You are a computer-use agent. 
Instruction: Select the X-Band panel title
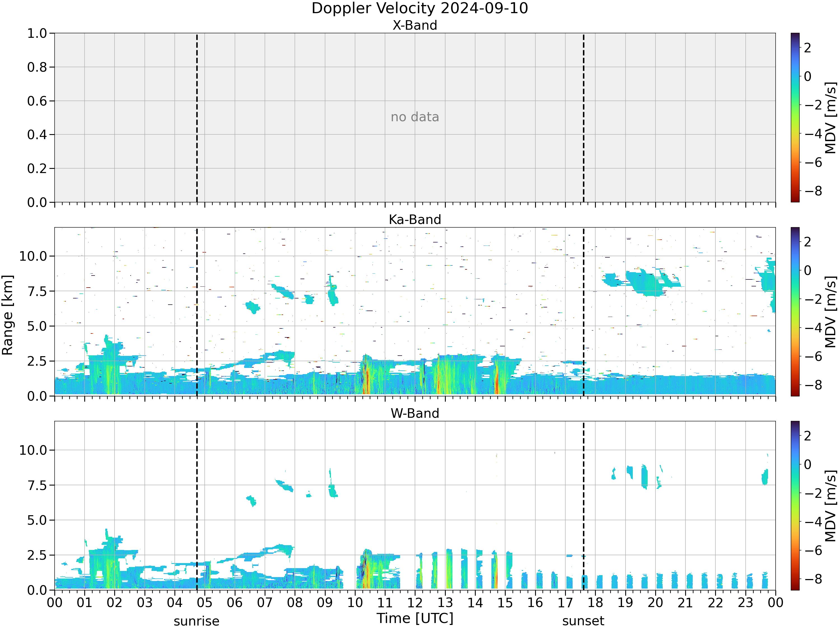click(x=415, y=25)
